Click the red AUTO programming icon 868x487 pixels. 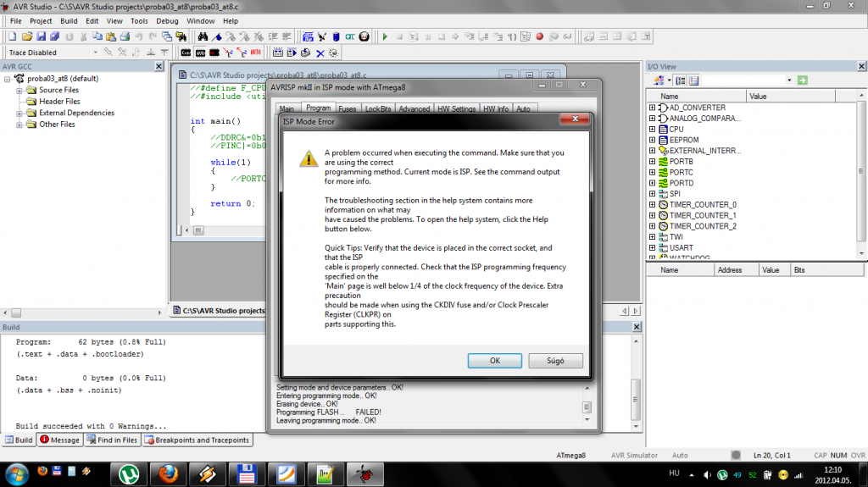pos(256,53)
